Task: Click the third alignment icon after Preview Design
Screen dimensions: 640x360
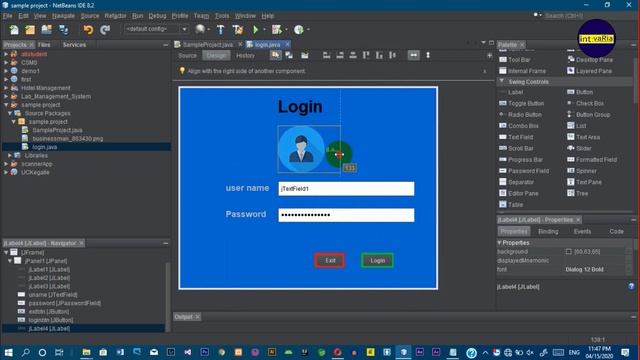Action: (x=353, y=55)
